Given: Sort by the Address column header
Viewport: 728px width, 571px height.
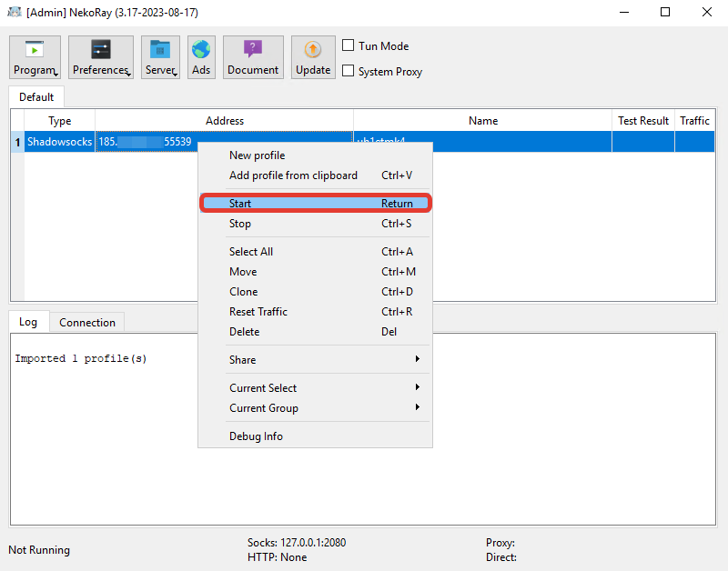Looking at the screenshot, I should click(x=224, y=121).
